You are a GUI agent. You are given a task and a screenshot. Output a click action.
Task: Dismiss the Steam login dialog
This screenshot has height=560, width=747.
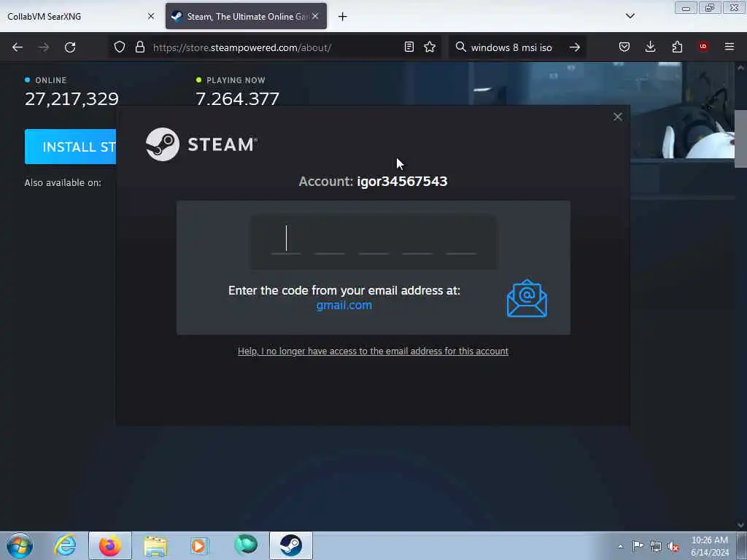[x=618, y=117]
